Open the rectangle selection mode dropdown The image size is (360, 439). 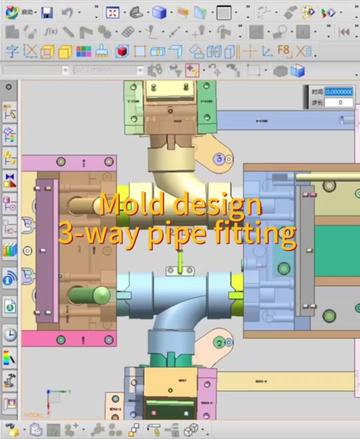tap(265, 70)
